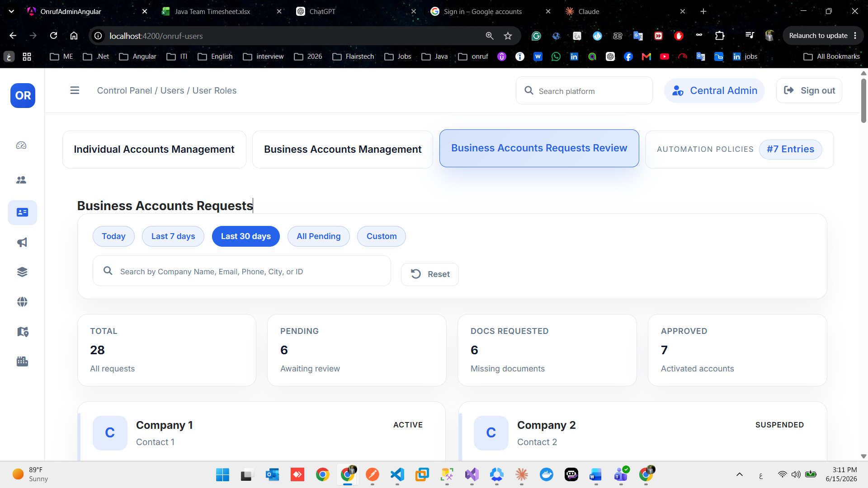Open the map location sidebar icon

22,332
